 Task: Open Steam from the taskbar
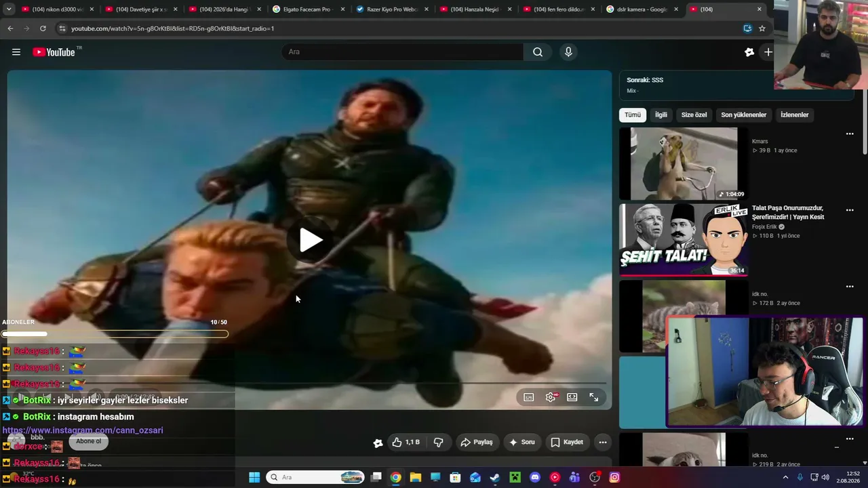pos(495,477)
